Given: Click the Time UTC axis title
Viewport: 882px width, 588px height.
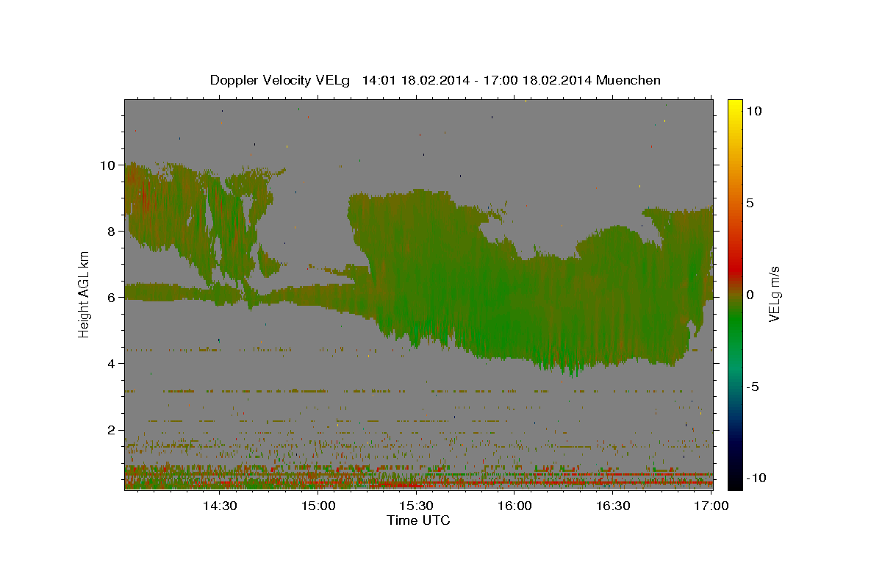Looking at the screenshot, I should point(418,520).
